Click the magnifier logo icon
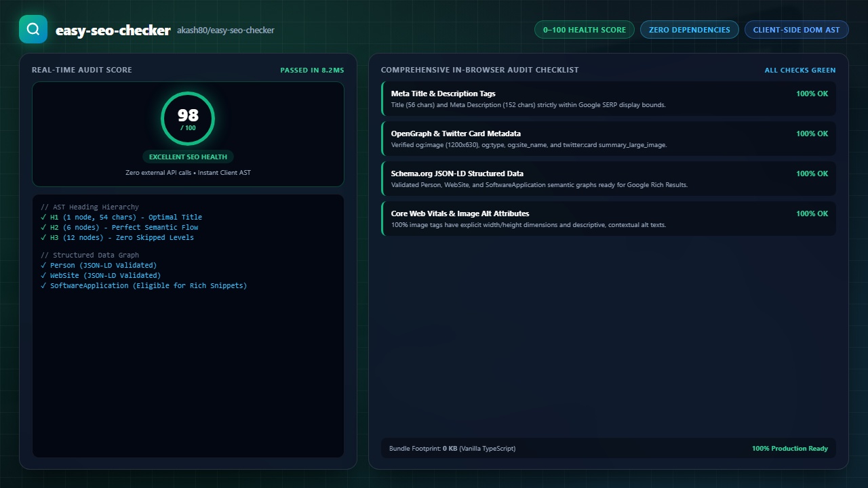 point(33,29)
